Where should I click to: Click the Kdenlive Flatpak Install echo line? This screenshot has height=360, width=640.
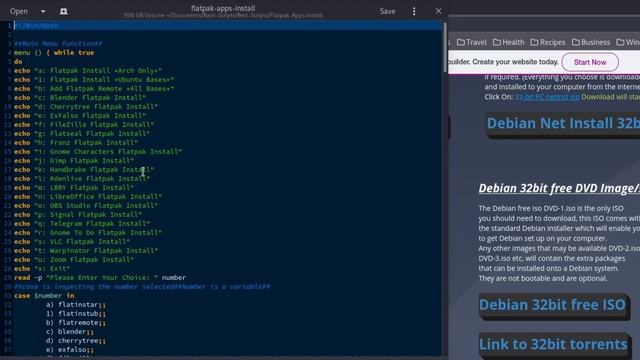click(x=82, y=179)
